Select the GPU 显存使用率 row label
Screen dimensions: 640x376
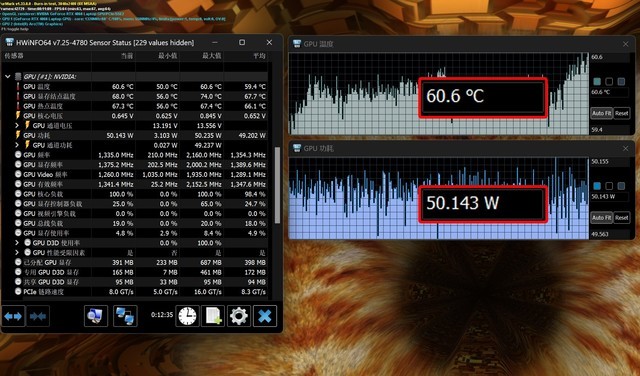point(46,233)
